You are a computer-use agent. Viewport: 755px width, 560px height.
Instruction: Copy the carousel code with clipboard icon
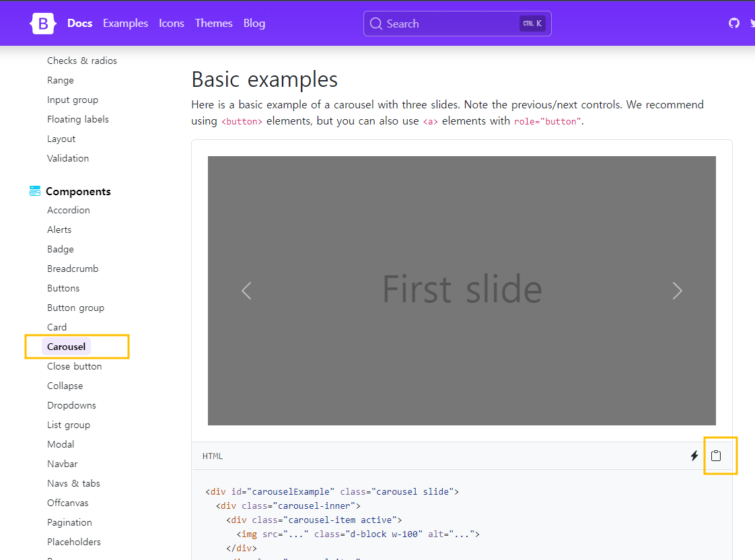point(716,456)
